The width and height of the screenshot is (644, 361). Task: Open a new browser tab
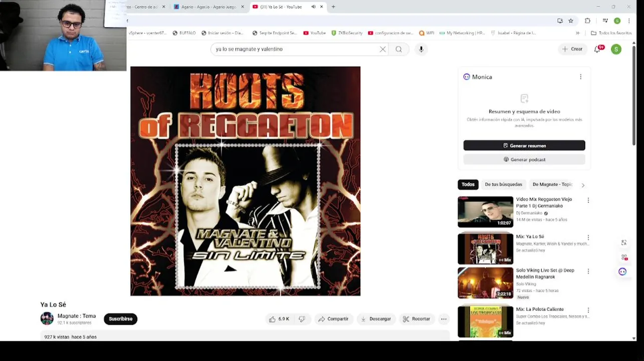333,7
